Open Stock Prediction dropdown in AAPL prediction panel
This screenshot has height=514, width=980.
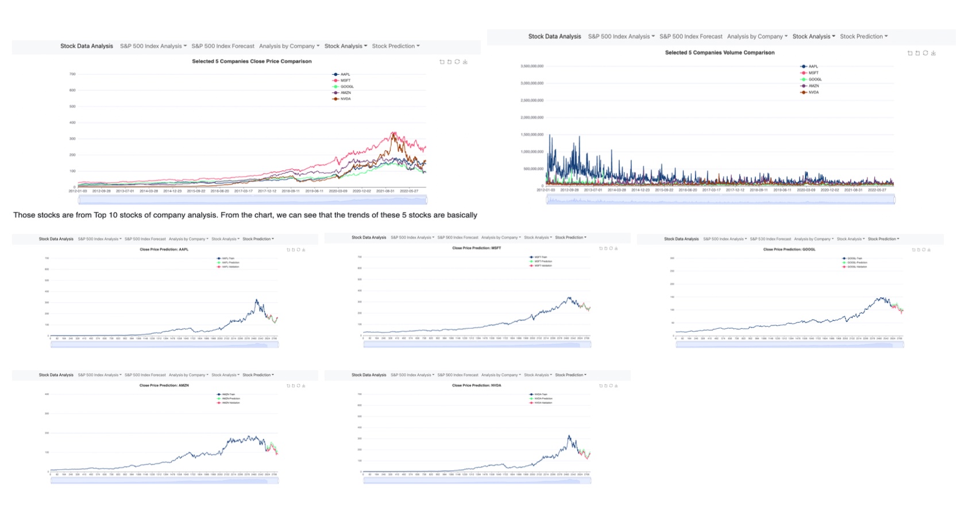coord(258,239)
